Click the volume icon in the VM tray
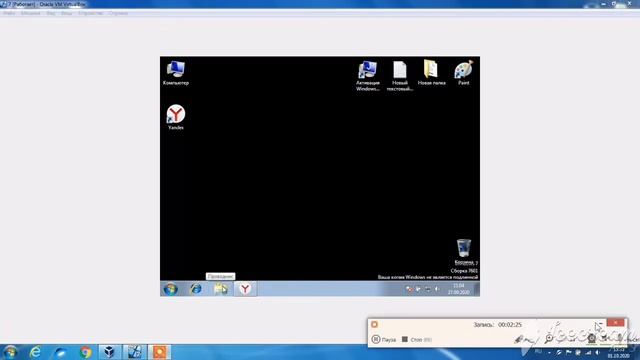 pyautogui.click(x=437, y=289)
